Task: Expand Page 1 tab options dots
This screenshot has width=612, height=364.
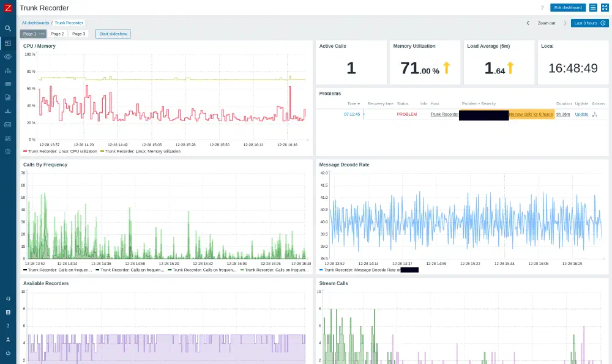Action: [x=42, y=34]
